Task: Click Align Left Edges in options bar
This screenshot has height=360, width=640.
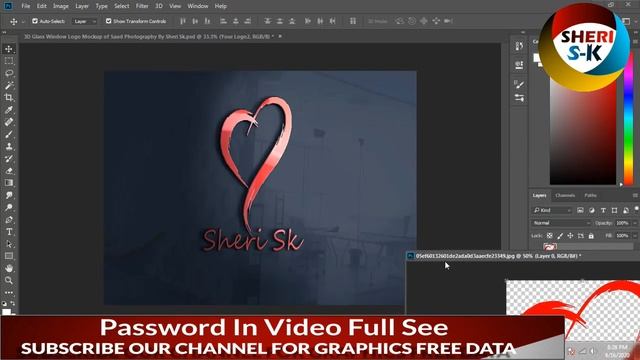Action: click(x=223, y=21)
